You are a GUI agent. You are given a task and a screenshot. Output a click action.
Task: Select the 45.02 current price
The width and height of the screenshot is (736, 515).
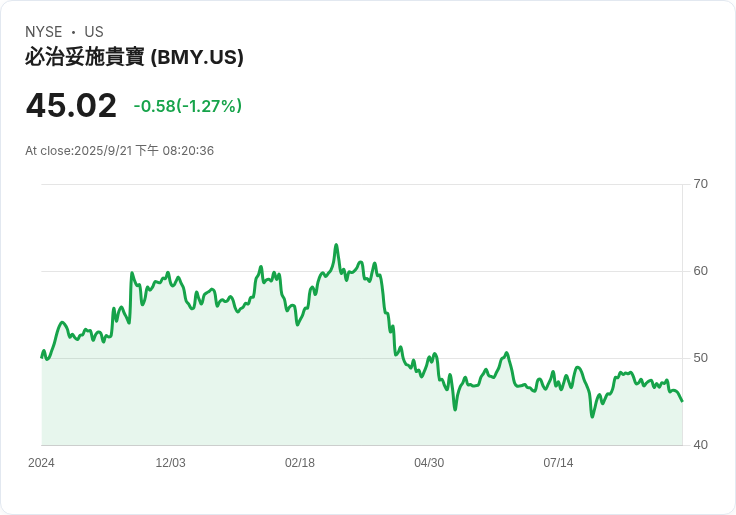[x=71, y=105]
